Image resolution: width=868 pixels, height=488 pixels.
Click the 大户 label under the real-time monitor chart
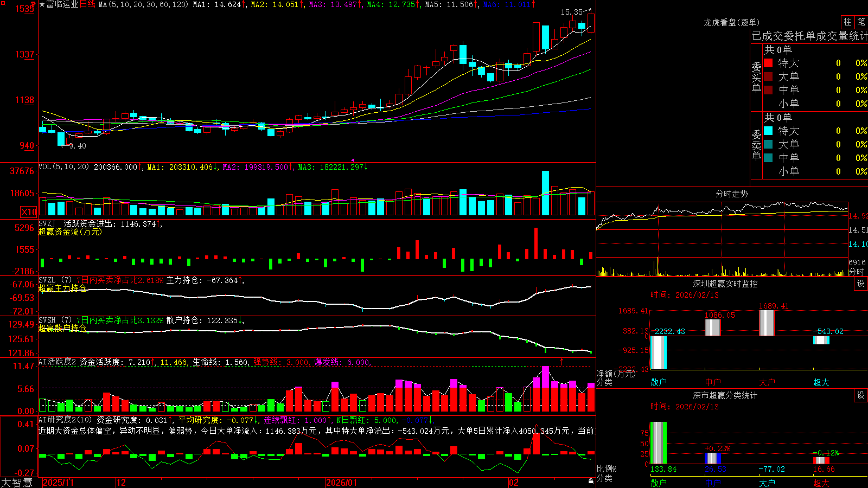click(767, 382)
